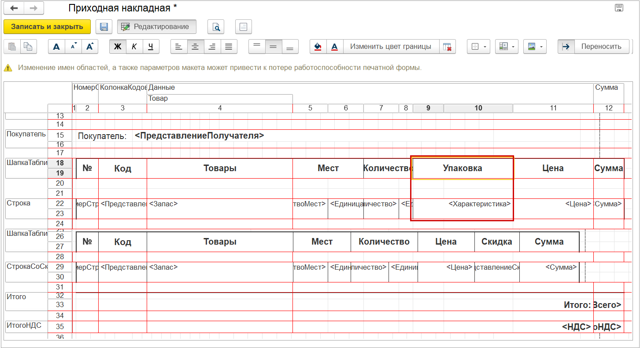Click the red text color A icon
Viewport: 644px width, 348px height.
click(335, 46)
